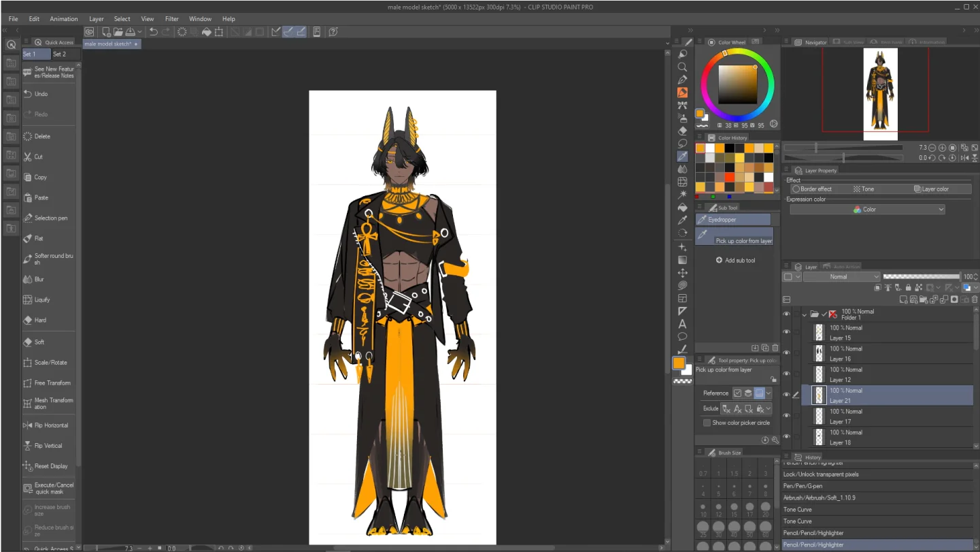Image resolution: width=980 pixels, height=552 pixels.
Task: Enable Show color picker circle checkbox
Action: (707, 423)
